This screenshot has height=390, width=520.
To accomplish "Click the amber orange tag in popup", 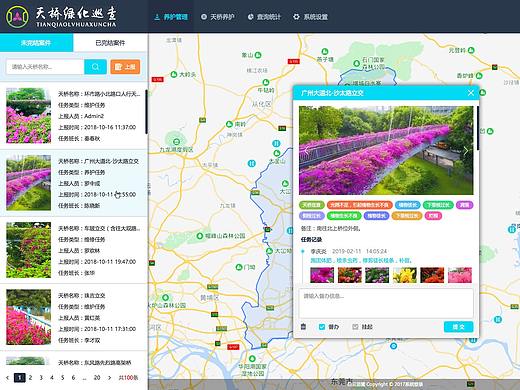I will 407,216.
